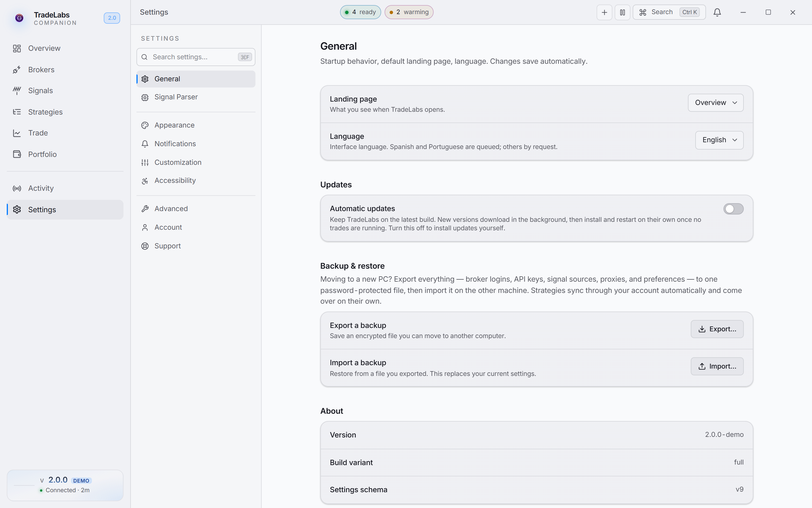This screenshot has height=508, width=812.
Task: Click the Search Ctrl K button
Action: [x=669, y=12]
